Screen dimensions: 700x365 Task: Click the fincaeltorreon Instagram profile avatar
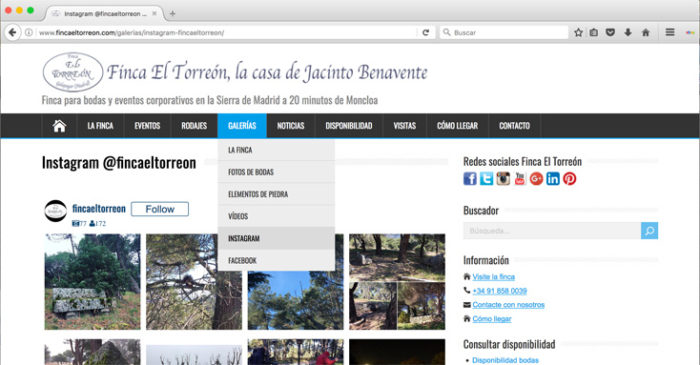56,211
